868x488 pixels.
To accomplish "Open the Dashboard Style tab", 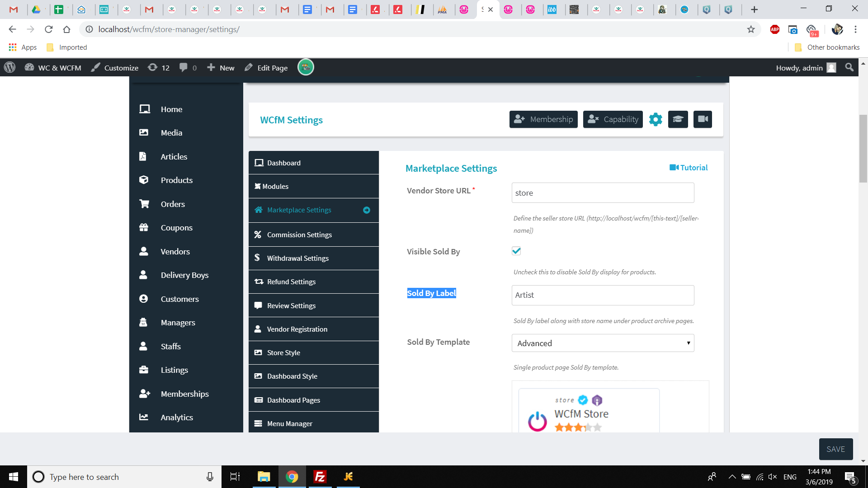I will click(x=314, y=376).
